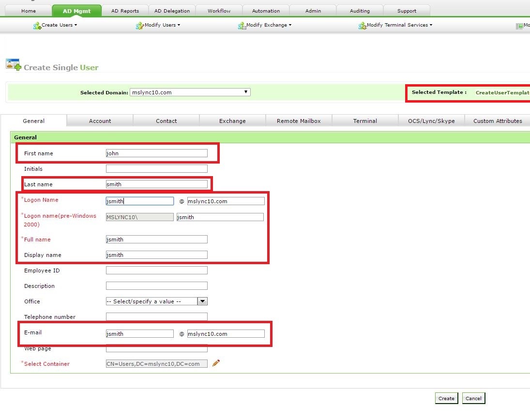The width and height of the screenshot is (530, 420).
Task: Open the Create Users dropdown menu
Action: [59, 25]
